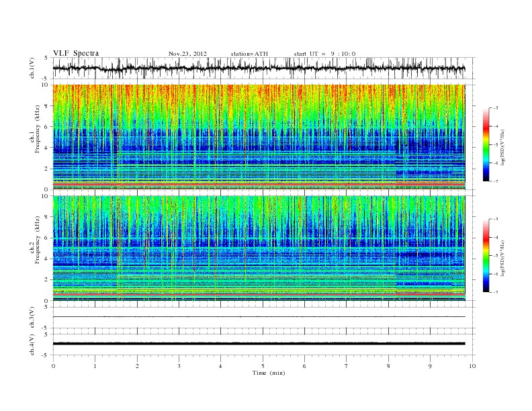The image size is (532, 411).
Task: Click the "-3" tick on ch.1 color bar
Action: [496, 108]
